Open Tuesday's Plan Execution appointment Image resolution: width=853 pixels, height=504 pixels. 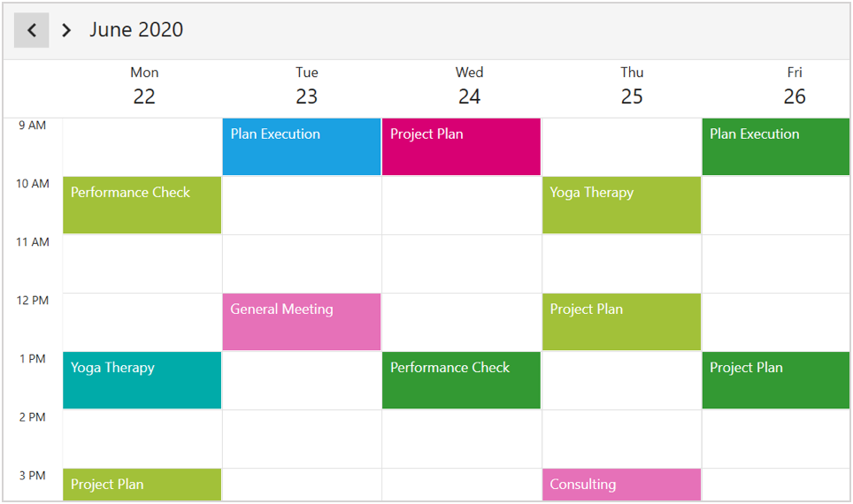(x=301, y=147)
